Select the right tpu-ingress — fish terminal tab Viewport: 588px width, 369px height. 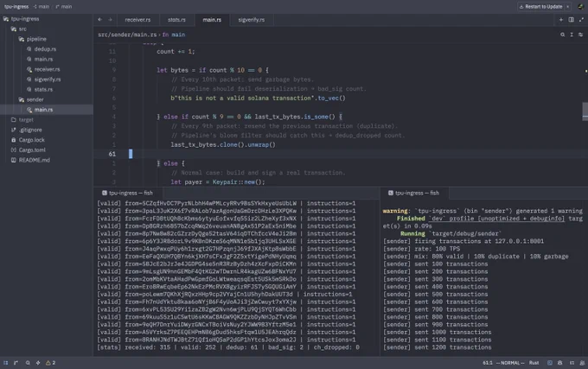(x=413, y=193)
